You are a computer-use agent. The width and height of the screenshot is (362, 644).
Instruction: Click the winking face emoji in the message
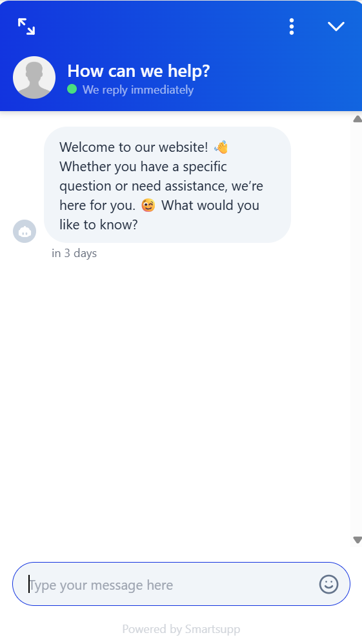click(148, 205)
